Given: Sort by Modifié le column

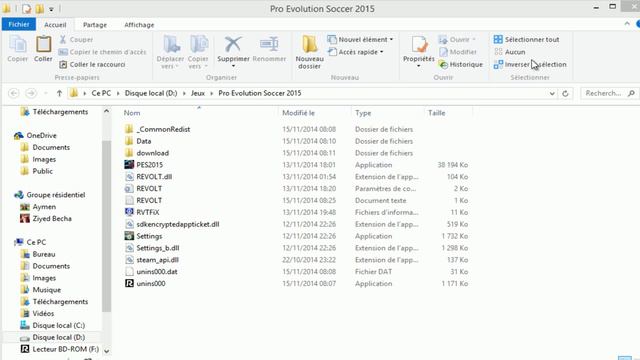Looking at the screenshot, I should (298, 113).
